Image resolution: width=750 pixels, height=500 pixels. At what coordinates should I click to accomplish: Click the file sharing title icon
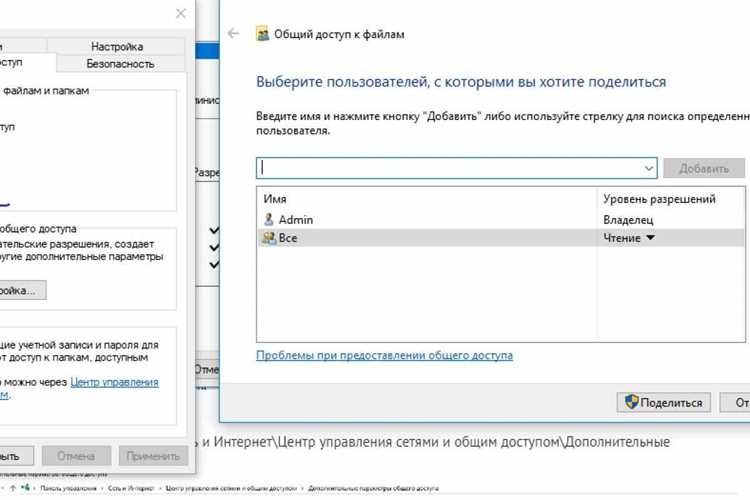pos(263,34)
